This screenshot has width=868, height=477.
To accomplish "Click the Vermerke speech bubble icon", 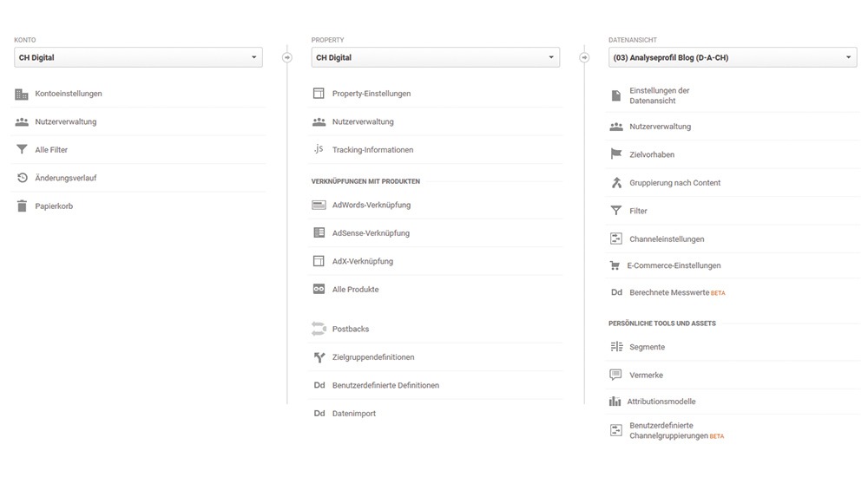I will coord(615,375).
